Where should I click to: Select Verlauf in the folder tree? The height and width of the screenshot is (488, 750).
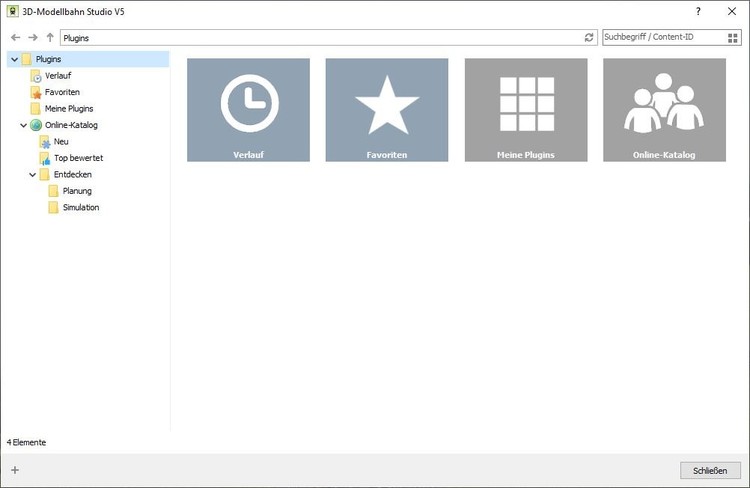pyautogui.click(x=58, y=76)
